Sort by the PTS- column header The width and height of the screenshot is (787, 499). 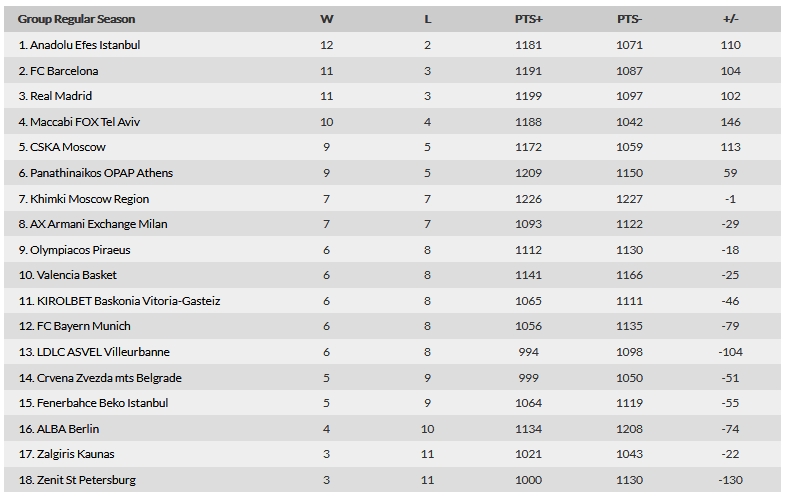(x=629, y=19)
